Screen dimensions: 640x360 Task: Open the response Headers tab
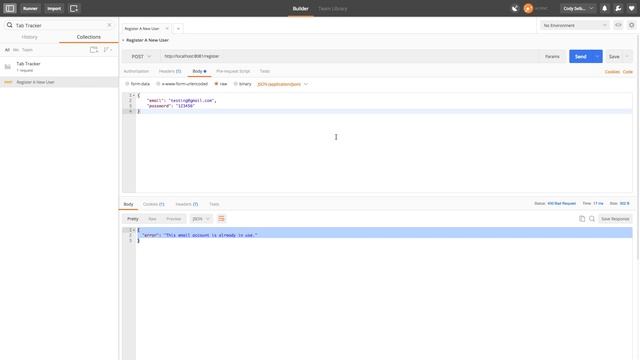pyautogui.click(x=187, y=204)
